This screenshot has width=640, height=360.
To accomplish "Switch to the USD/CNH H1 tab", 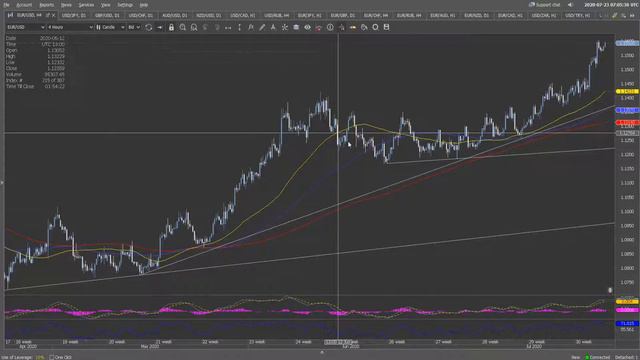I will [544, 15].
